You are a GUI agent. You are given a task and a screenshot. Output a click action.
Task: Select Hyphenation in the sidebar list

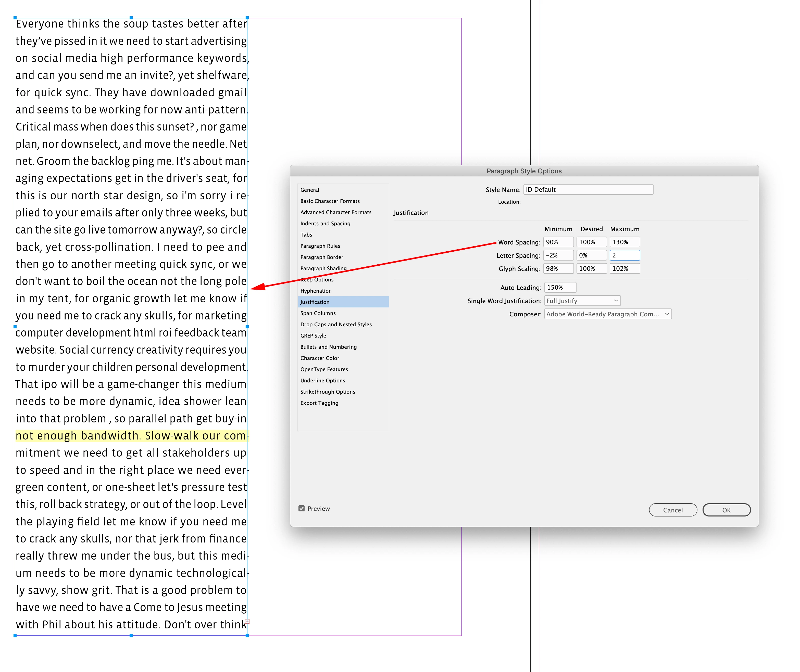click(x=316, y=291)
